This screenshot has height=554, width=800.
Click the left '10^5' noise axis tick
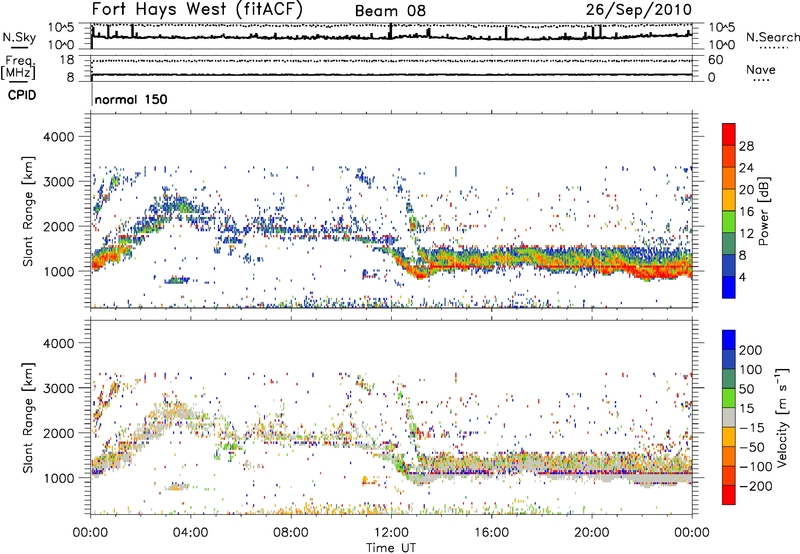click(61, 27)
